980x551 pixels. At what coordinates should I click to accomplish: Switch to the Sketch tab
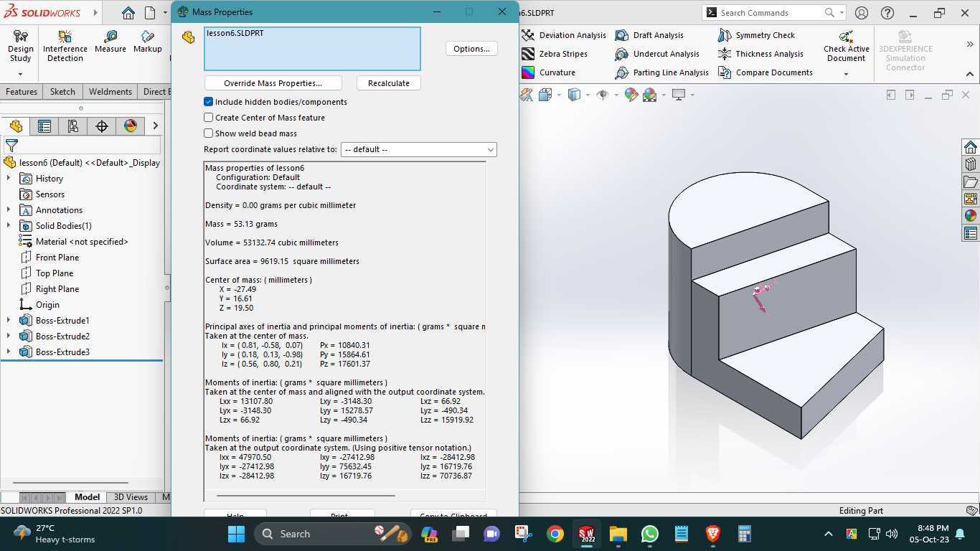click(62, 92)
